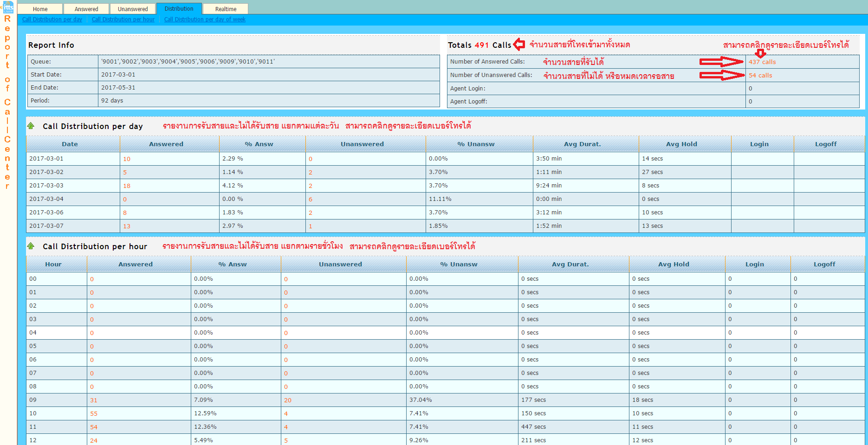
Task: Open answered count 18 for 2017-03-03
Action: pos(127,186)
